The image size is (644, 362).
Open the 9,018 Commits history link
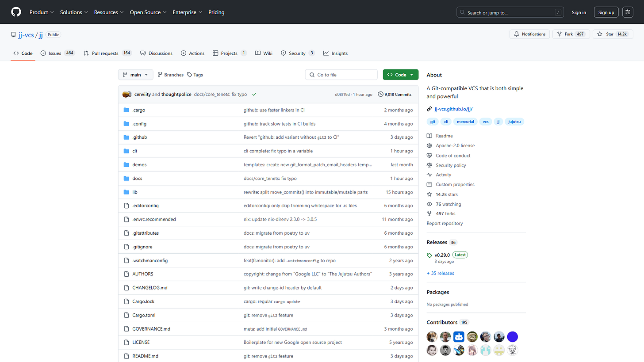(395, 94)
